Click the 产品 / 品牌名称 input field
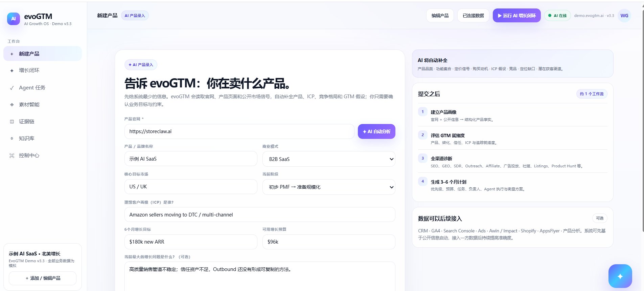This screenshot has height=291, width=644. 191,159
